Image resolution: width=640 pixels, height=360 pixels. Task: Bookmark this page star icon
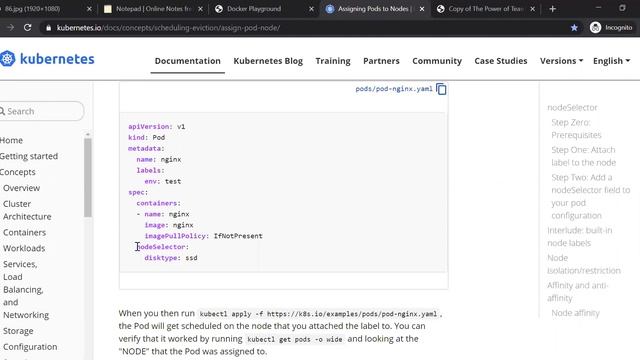pyautogui.click(x=574, y=28)
